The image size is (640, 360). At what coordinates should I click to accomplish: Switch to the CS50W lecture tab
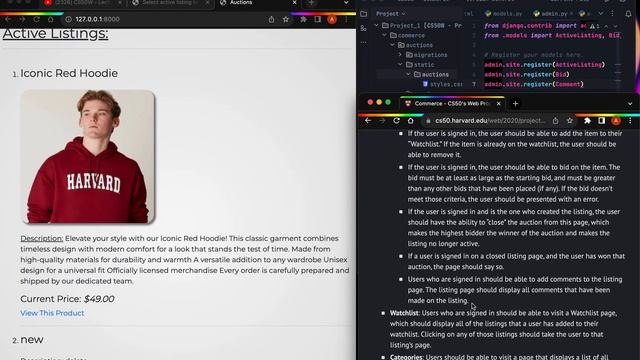pyautogui.click(x=84, y=3)
